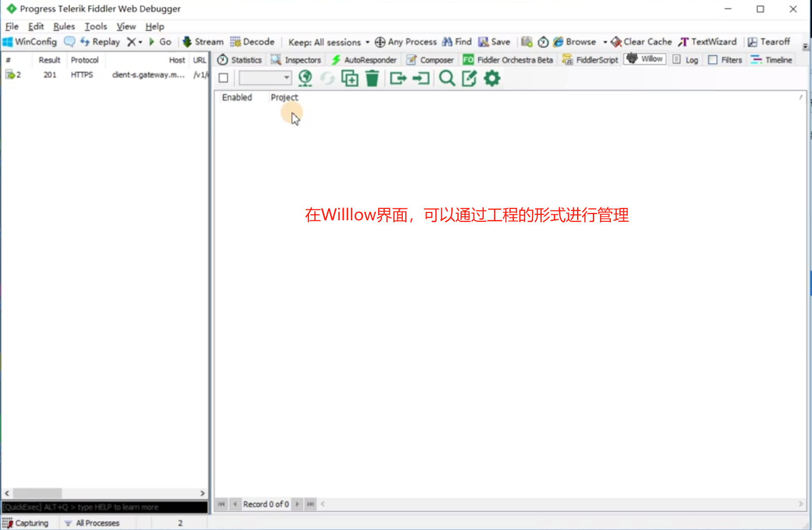812x530 pixels.
Task: Go to first record in navigator
Action: (221, 504)
